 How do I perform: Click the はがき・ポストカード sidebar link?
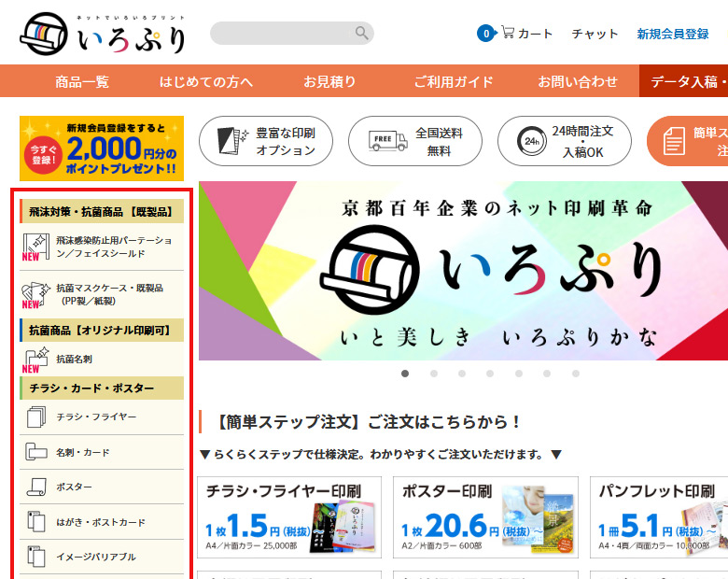[101, 522]
